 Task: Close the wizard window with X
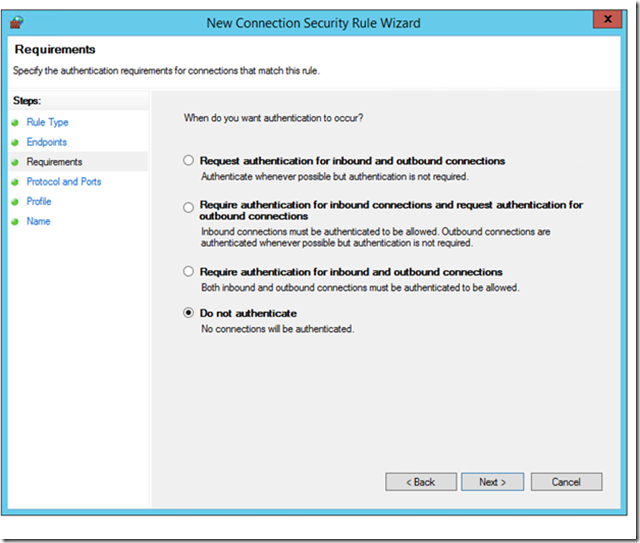(x=607, y=19)
